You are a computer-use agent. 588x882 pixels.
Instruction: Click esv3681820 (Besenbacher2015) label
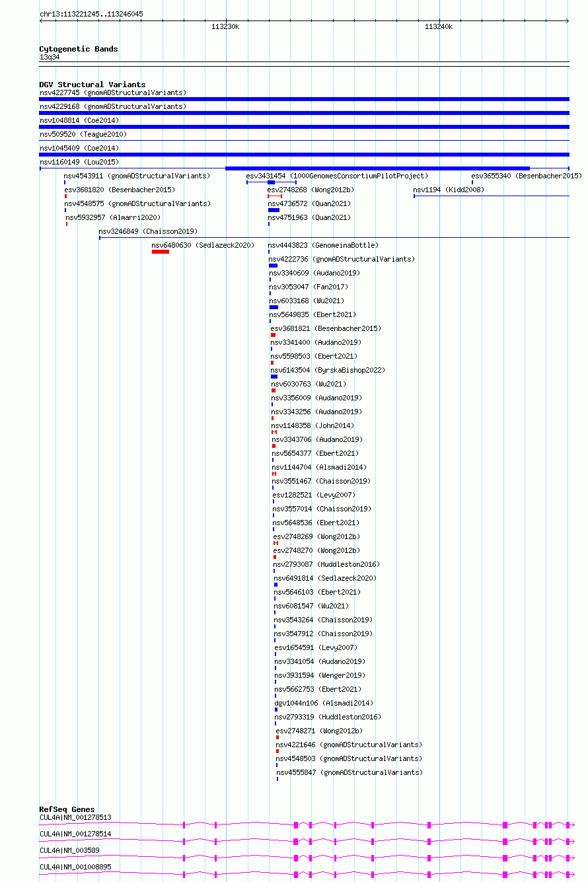120,190
